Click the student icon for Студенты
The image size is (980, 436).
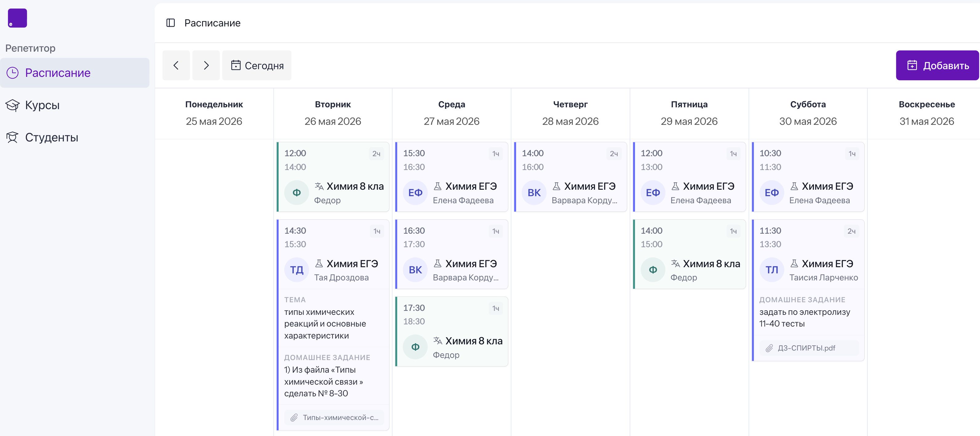tap(13, 137)
